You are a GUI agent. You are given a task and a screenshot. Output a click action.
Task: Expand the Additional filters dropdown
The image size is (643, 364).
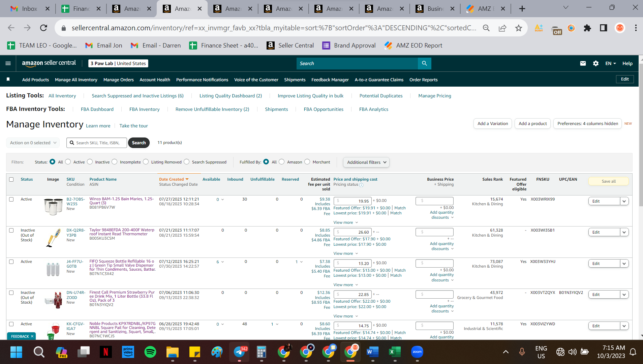[366, 162]
